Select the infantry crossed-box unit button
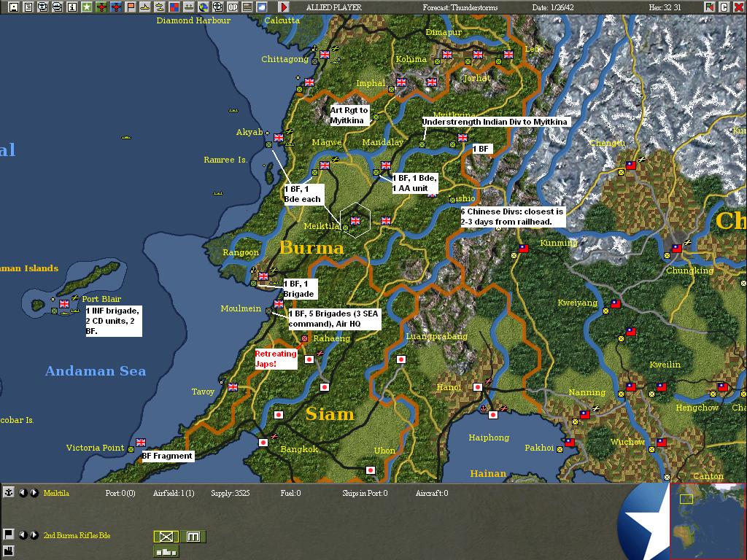Image resolution: width=747 pixels, height=560 pixels. pos(166,537)
